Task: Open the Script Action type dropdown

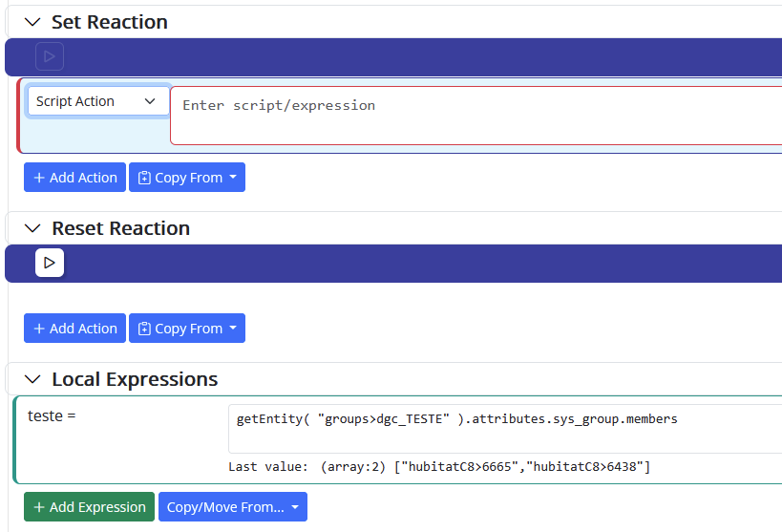Action: 98,101
